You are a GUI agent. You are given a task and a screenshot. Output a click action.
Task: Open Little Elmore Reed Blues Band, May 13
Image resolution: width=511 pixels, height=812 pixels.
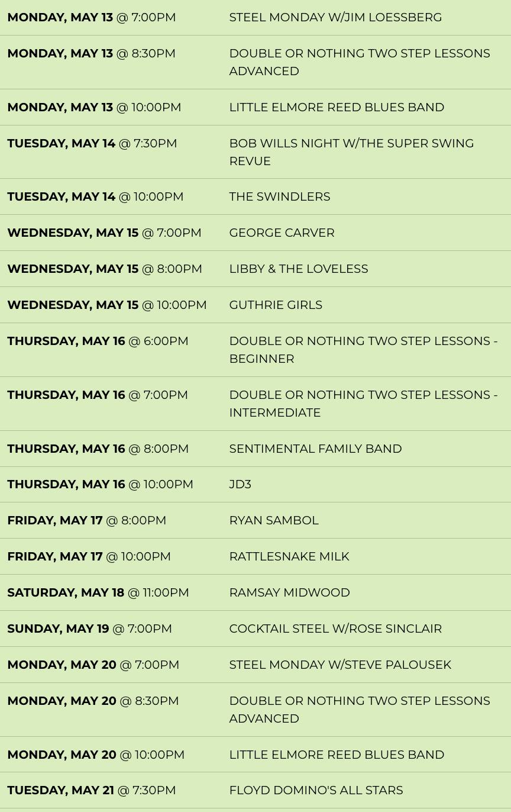click(x=336, y=107)
